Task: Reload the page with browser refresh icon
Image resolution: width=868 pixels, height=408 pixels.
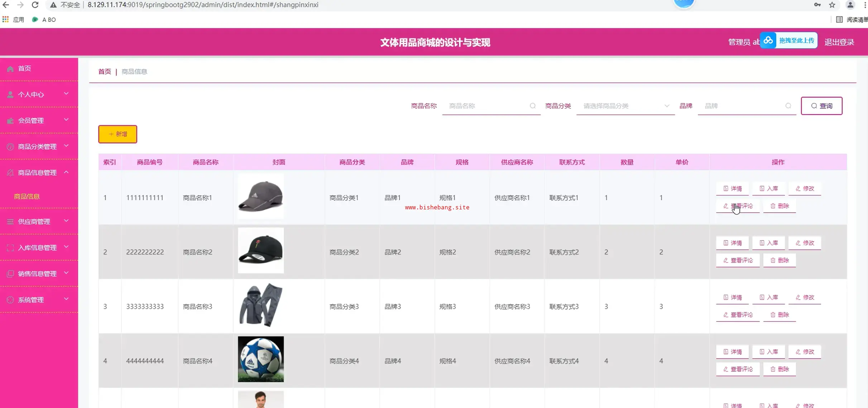Action: pyautogui.click(x=35, y=5)
